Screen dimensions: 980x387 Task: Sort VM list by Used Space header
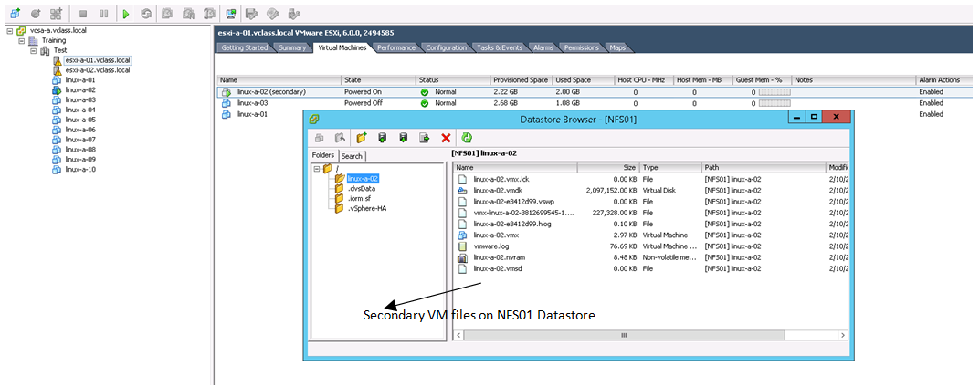click(583, 80)
